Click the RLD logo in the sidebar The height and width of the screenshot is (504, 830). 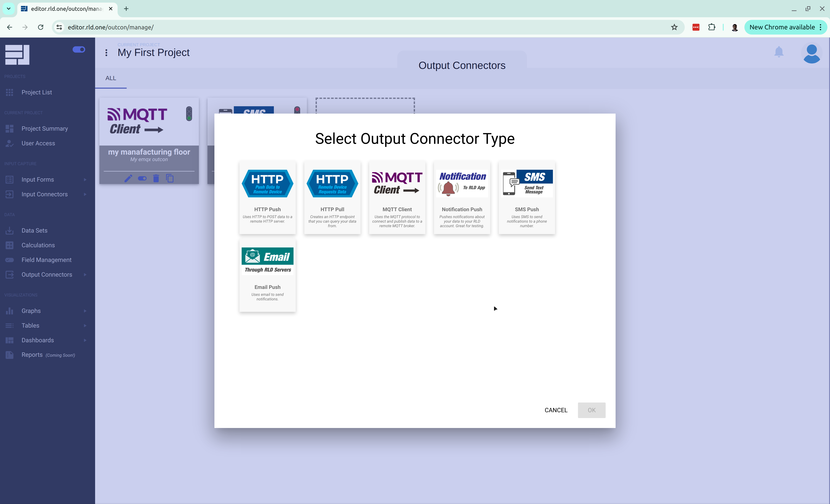pos(17,54)
